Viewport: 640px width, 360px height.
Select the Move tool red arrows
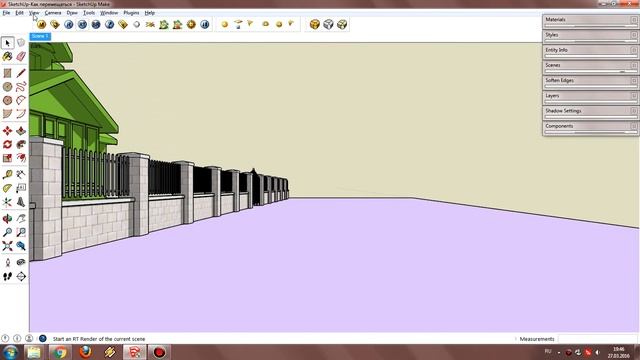pyautogui.click(x=7, y=131)
